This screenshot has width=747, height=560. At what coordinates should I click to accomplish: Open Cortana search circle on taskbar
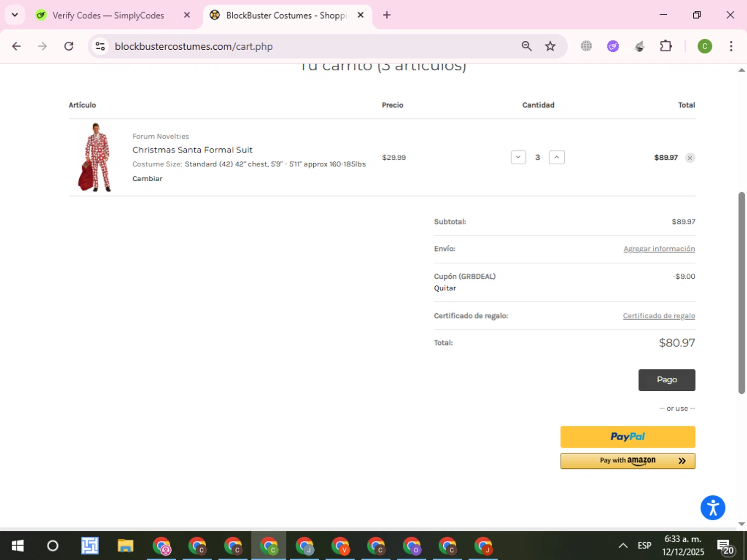point(52,546)
